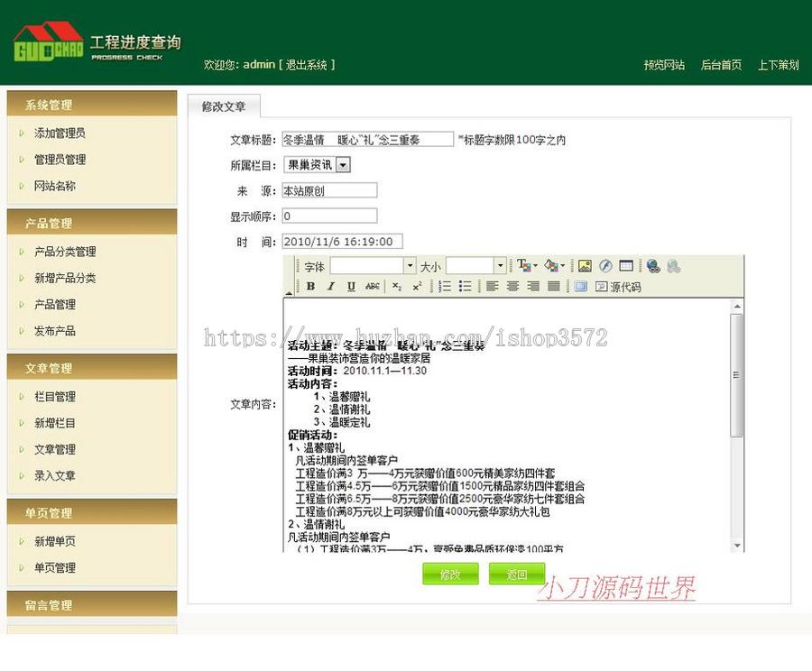The height and width of the screenshot is (671, 812).
Task: Apply underline formatting
Action: point(351,286)
